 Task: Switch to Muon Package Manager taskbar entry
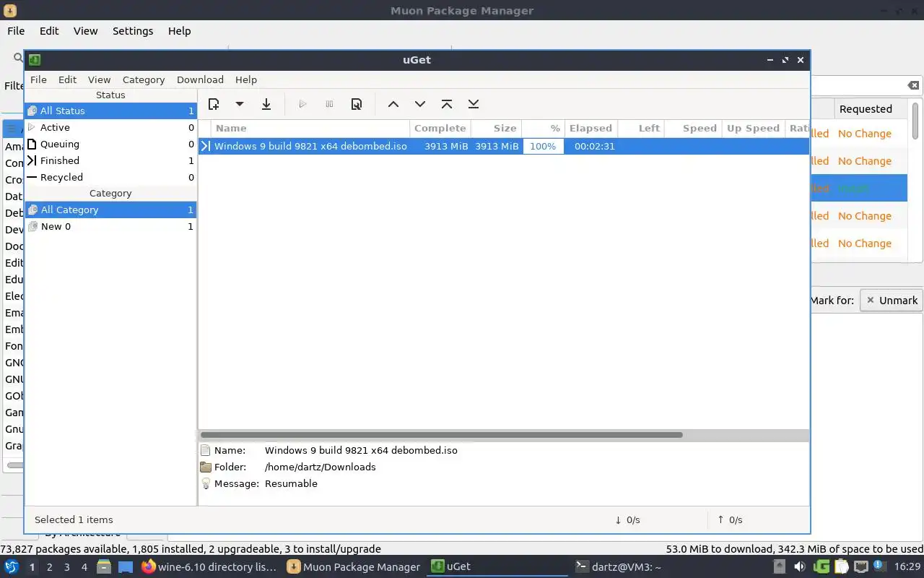coord(354,567)
